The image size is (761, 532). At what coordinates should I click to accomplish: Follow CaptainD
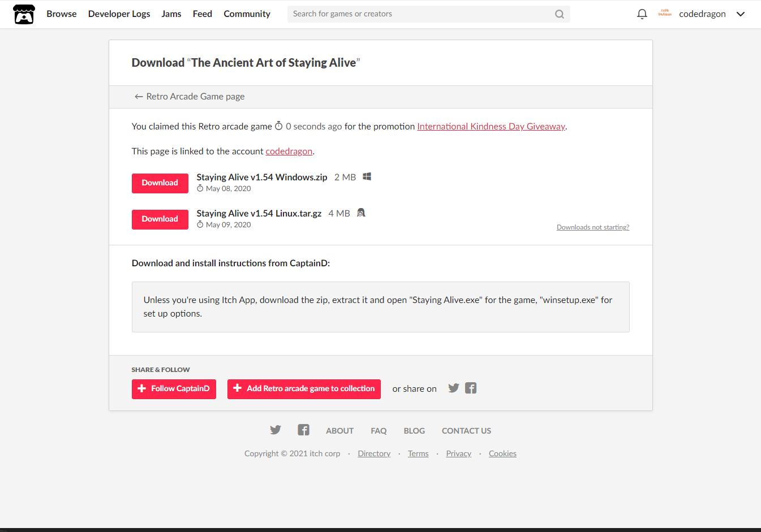click(174, 389)
